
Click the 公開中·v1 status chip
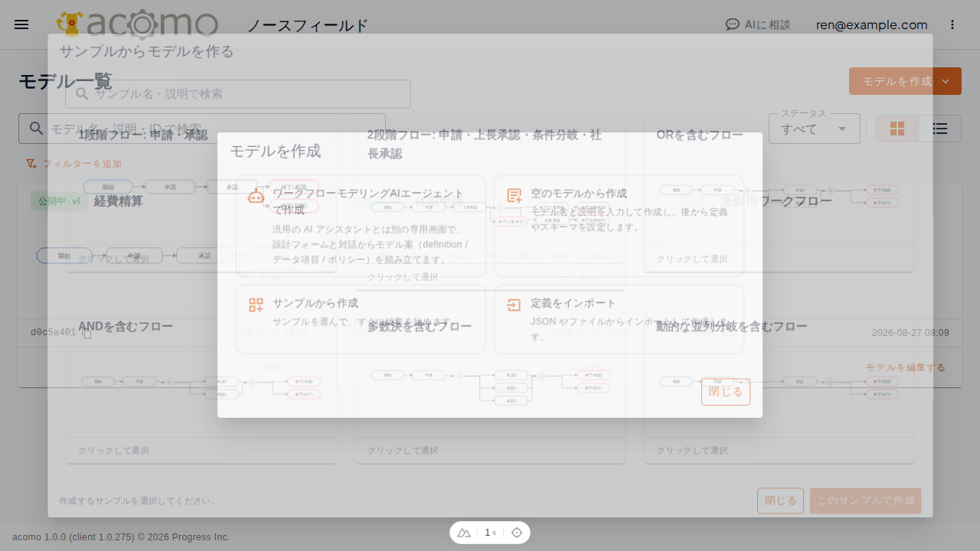click(x=58, y=201)
